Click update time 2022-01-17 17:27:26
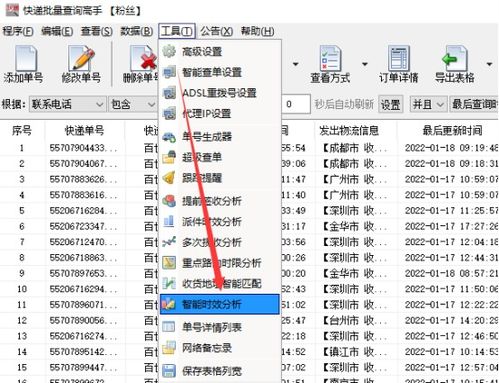 tap(451, 226)
